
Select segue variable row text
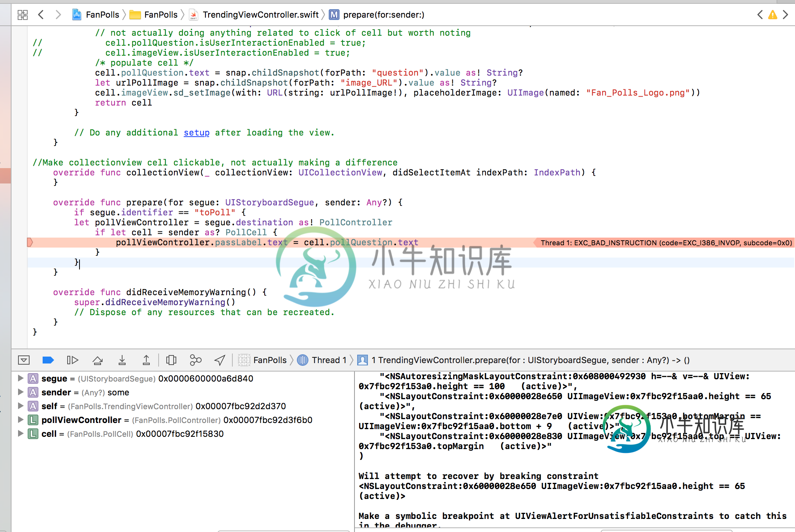147,378
